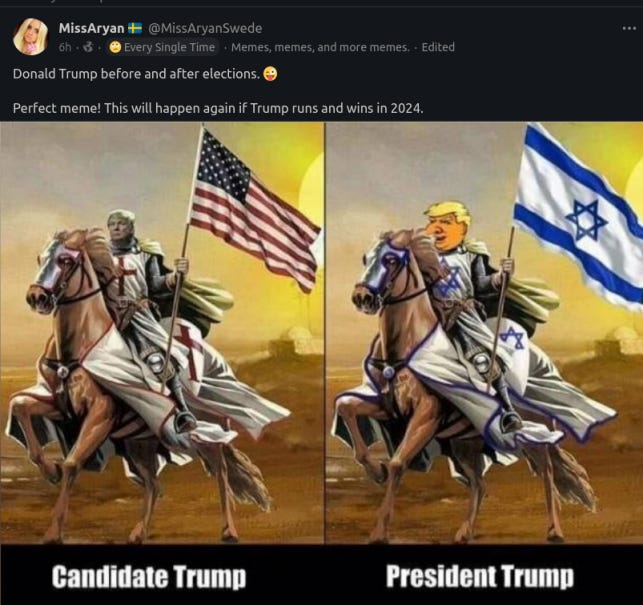Click the post visibility icon after 6h
The height and width of the screenshot is (605, 643).
88,48
